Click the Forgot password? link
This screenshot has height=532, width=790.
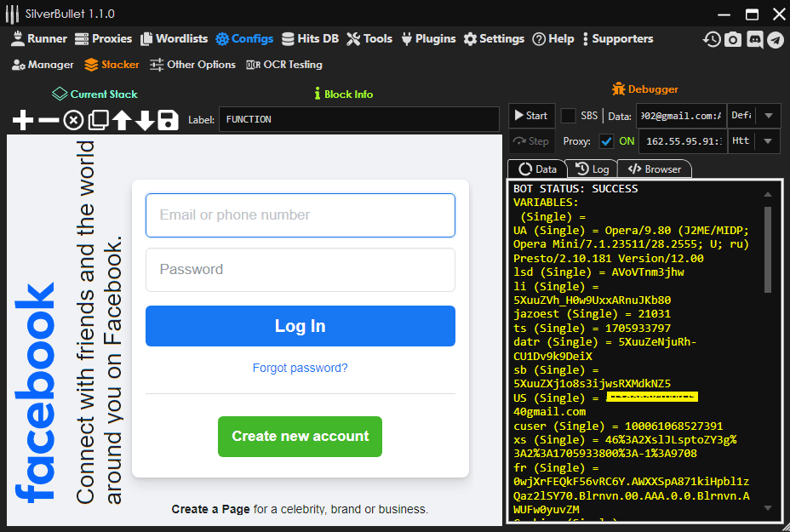(x=301, y=368)
